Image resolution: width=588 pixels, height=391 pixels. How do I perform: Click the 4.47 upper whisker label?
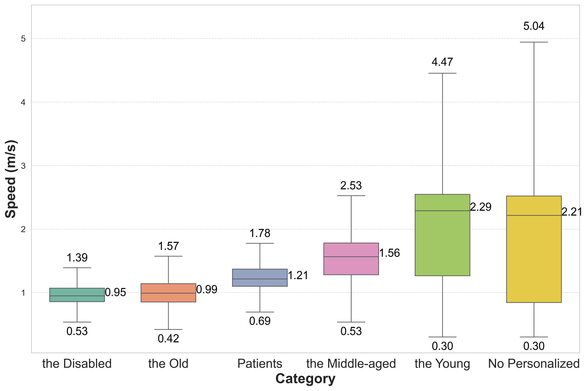442,62
